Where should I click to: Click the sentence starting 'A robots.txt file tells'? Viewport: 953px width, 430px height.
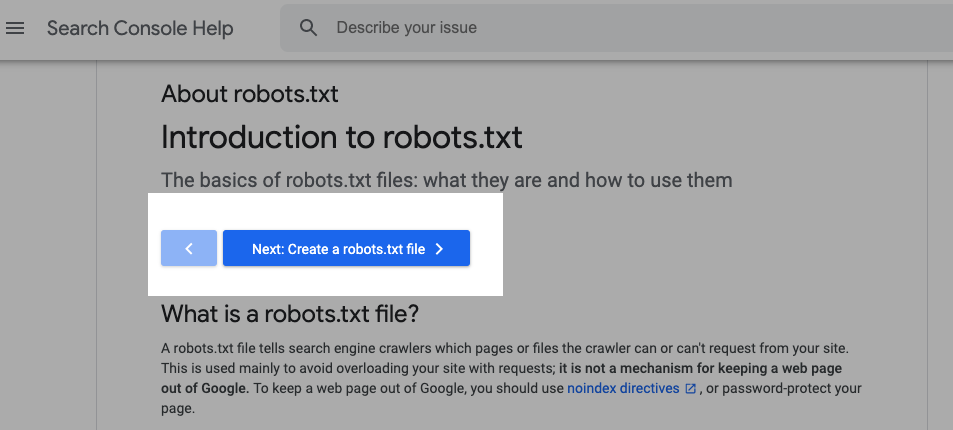400,348
